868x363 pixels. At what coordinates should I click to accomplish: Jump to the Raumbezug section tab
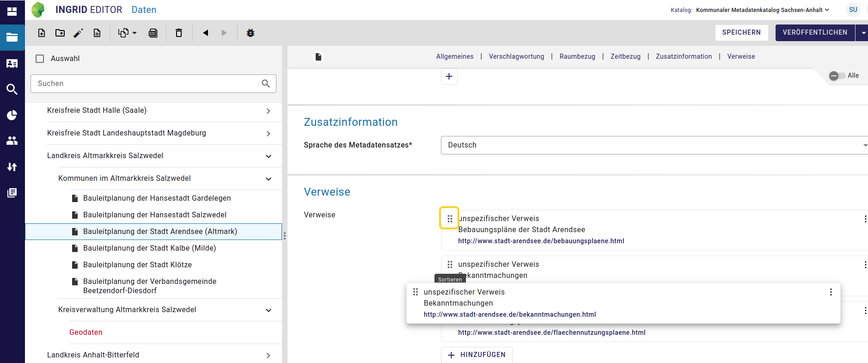577,56
